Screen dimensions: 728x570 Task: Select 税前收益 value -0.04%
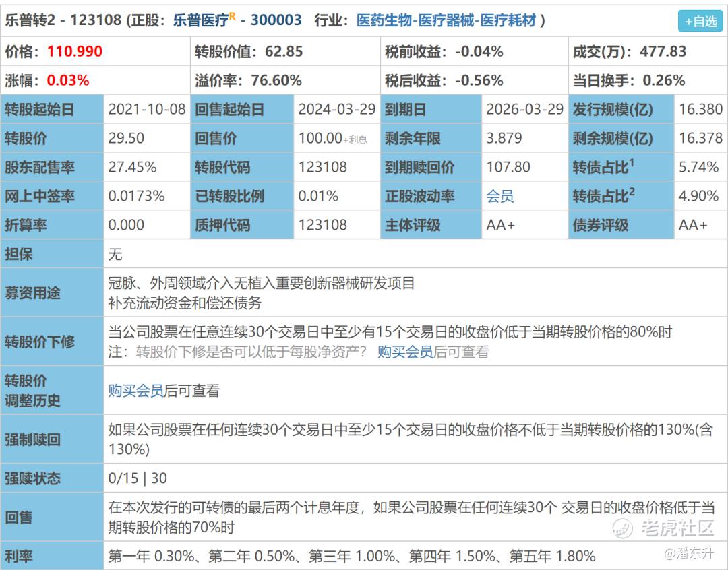click(x=479, y=51)
